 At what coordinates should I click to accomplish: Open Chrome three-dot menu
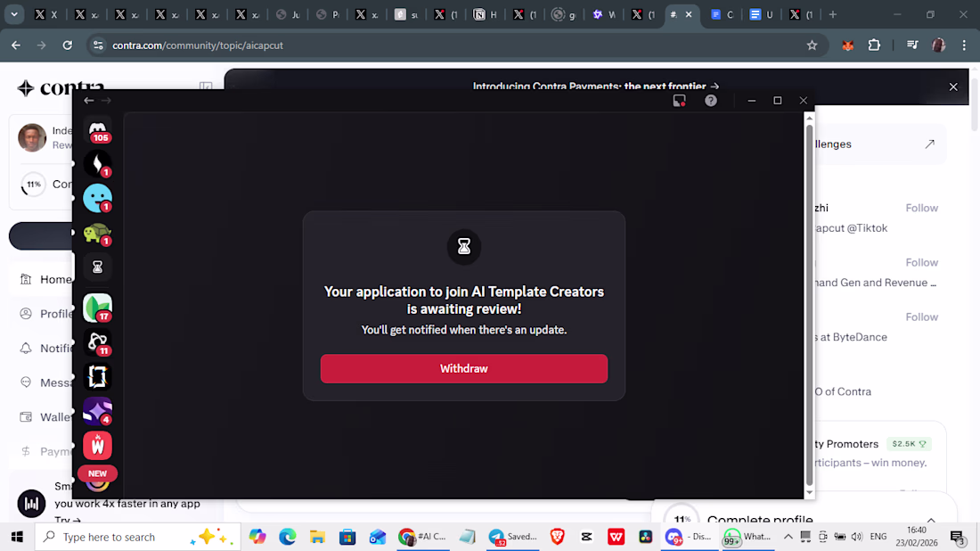click(964, 45)
